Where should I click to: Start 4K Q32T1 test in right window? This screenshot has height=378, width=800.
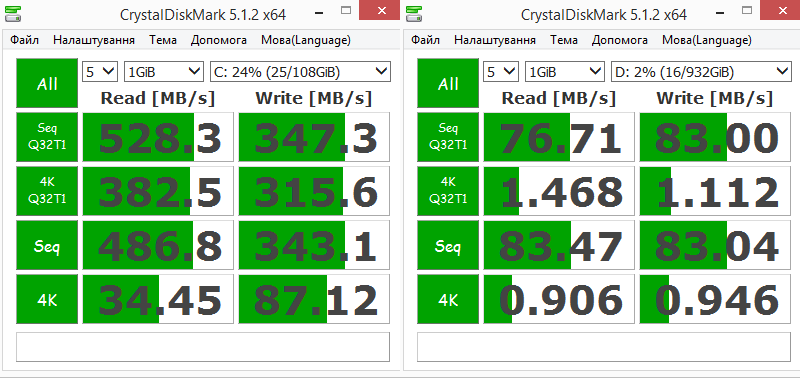click(x=448, y=191)
